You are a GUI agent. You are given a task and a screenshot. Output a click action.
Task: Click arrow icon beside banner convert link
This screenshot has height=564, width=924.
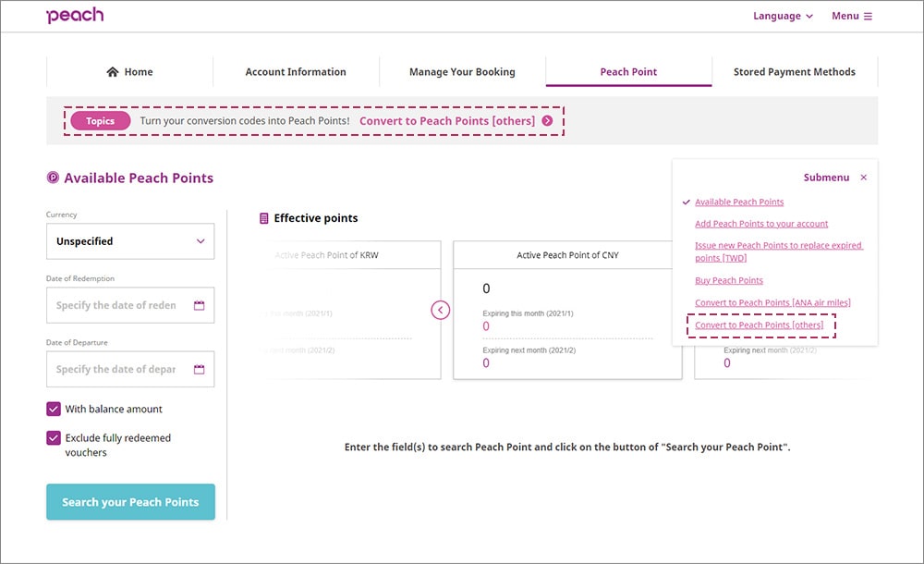click(x=547, y=120)
